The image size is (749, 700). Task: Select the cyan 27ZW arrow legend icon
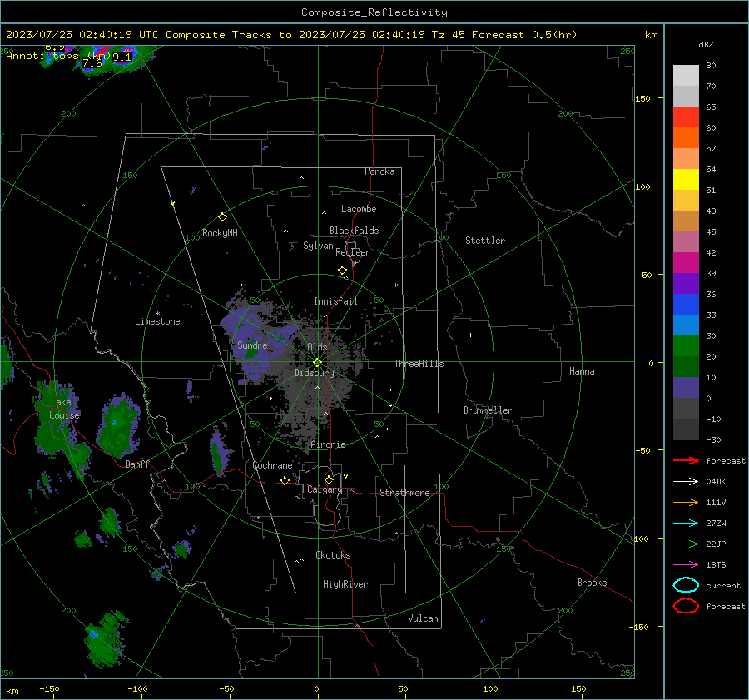(x=686, y=524)
